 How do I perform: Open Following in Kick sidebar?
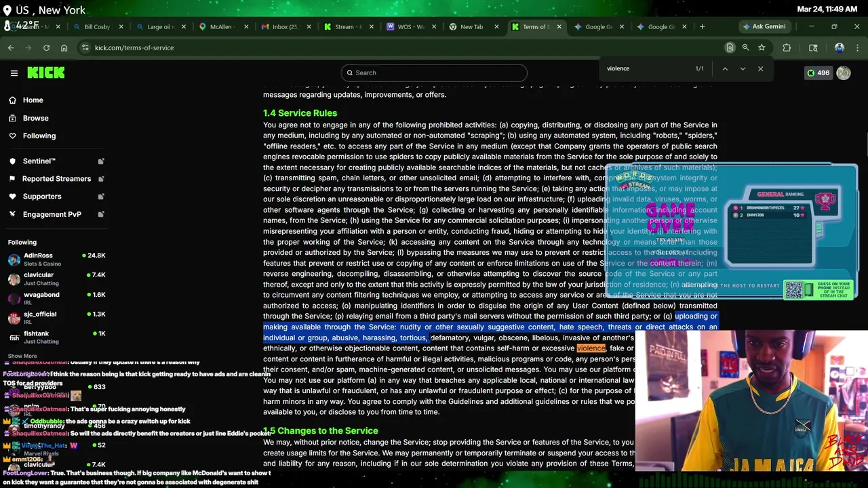(x=39, y=136)
